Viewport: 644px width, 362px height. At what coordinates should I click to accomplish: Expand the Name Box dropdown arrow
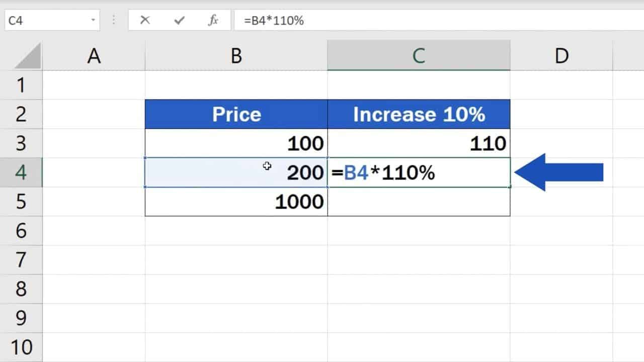tap(93, 21)
